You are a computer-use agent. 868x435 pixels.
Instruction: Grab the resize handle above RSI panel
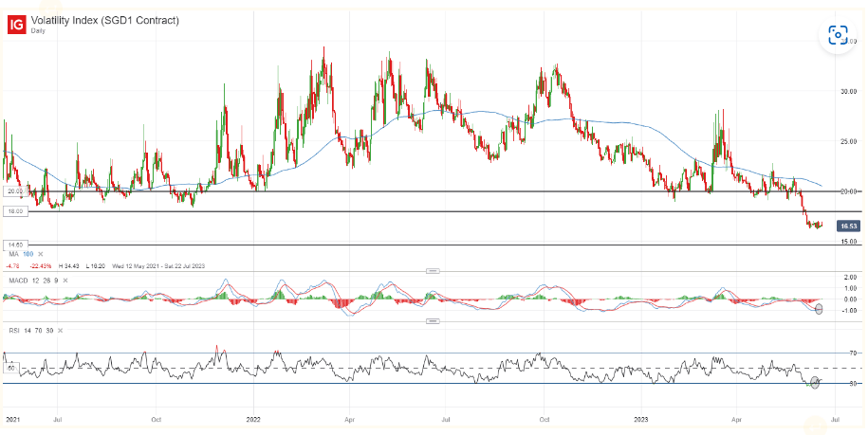pos(433,320)
